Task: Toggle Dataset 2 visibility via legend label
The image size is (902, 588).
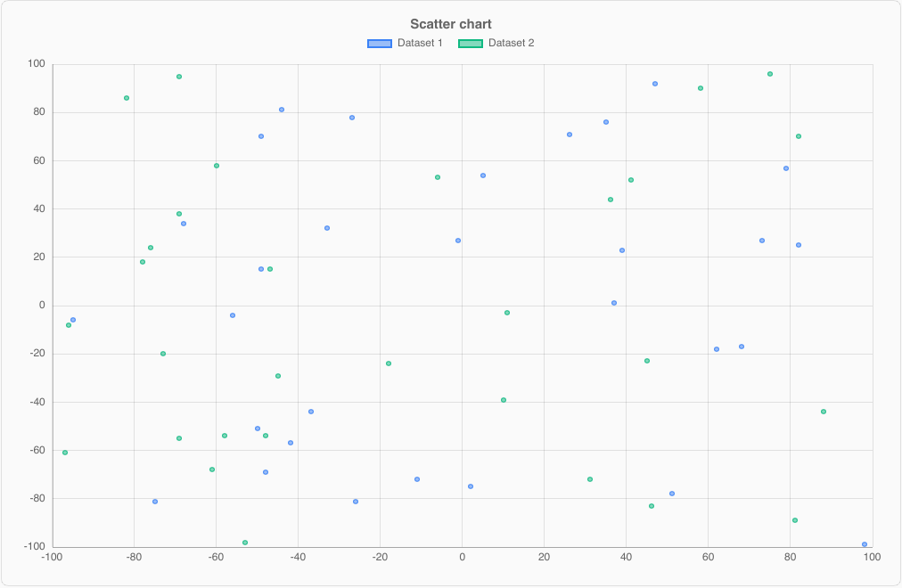Action: 511,43
